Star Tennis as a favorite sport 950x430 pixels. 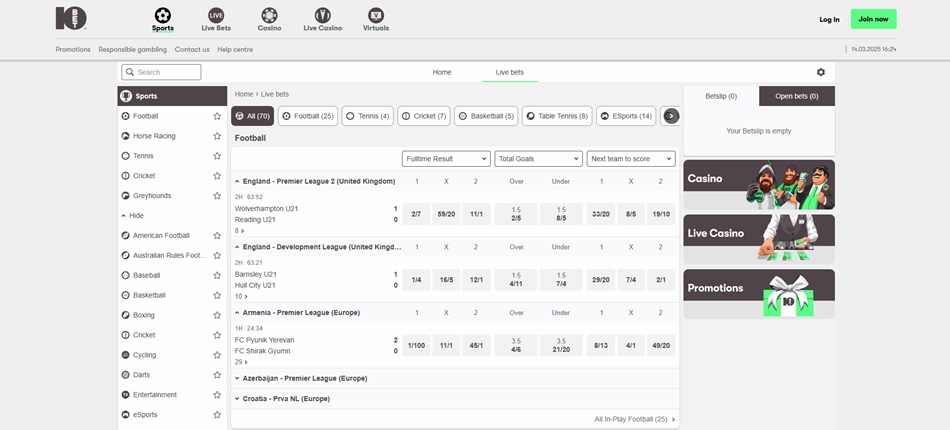[x=217, y=156]
